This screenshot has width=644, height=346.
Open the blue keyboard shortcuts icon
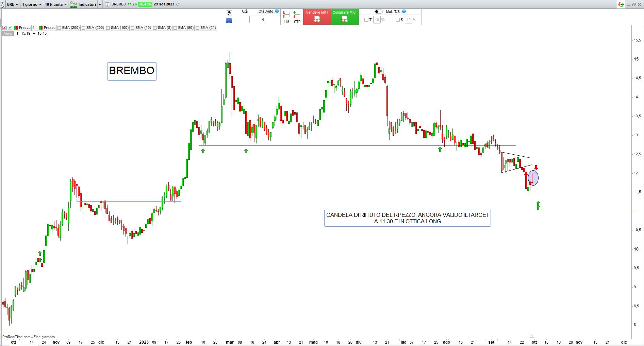click(229, 21)
